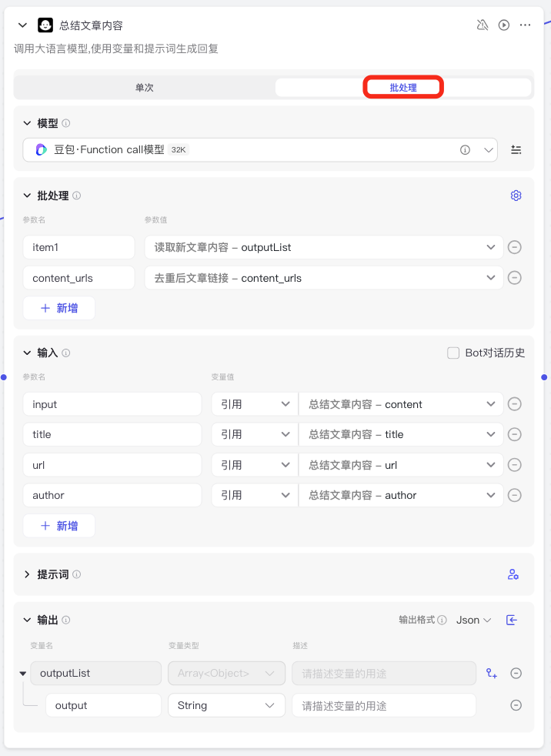Screen dimensions: 551x756
Task: Open 引用 type dropdown for url row
Action: (255, 465)
